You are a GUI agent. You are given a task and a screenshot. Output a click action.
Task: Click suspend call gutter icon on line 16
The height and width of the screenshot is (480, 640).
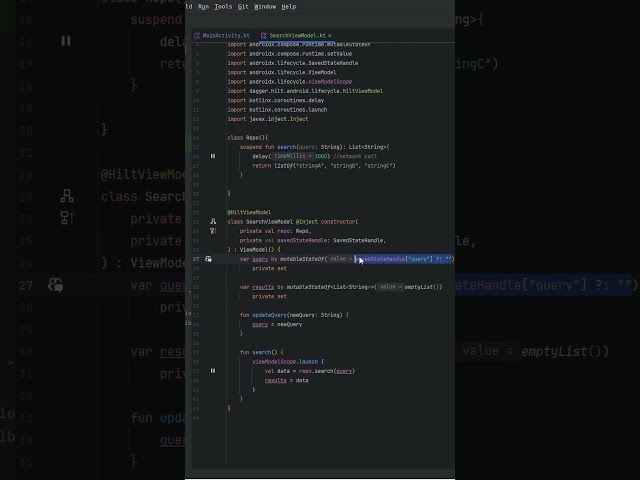click(x=213, y=156)
